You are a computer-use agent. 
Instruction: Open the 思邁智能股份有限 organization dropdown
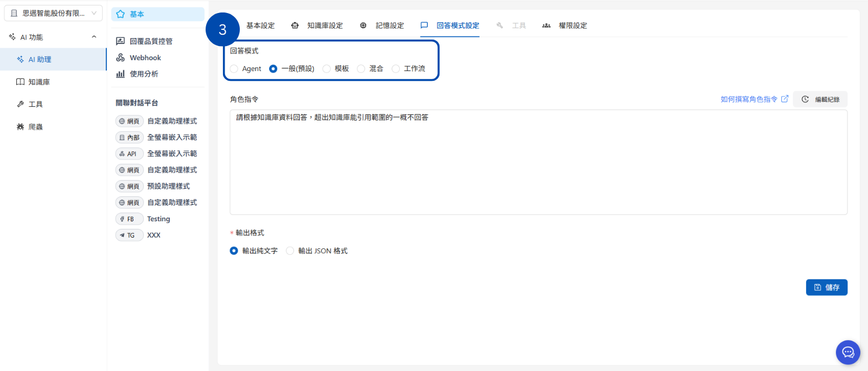click(x=53, y=13)
